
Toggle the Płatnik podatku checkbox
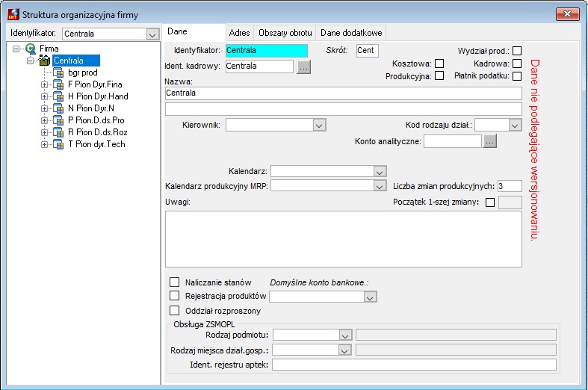(x=517, y=75)
